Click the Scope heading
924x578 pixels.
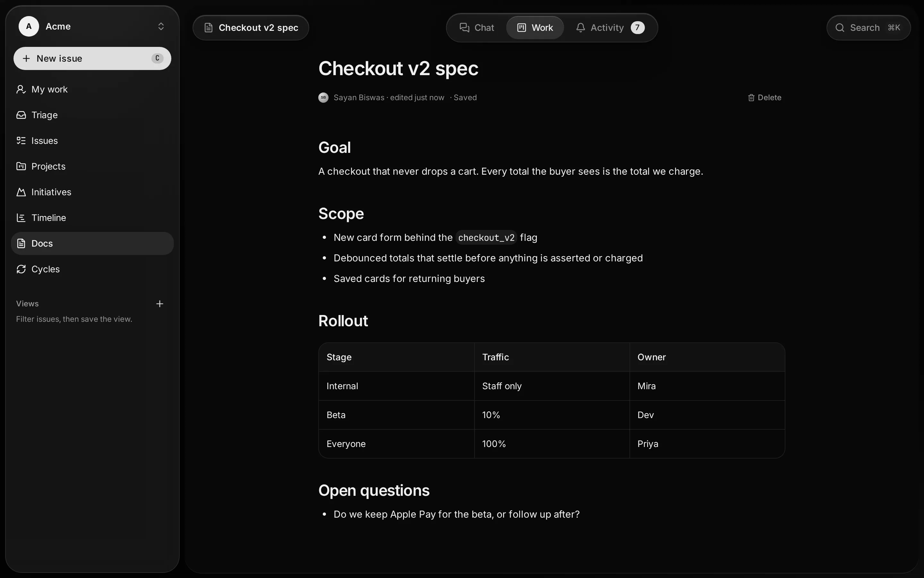pyautogui.click(x=341, y=214)
